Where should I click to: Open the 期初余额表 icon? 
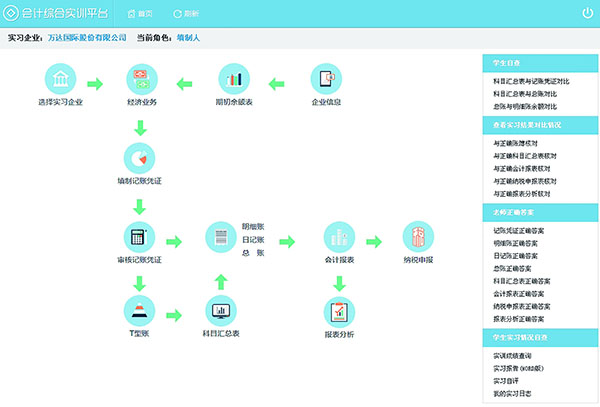tap(232, 79)
